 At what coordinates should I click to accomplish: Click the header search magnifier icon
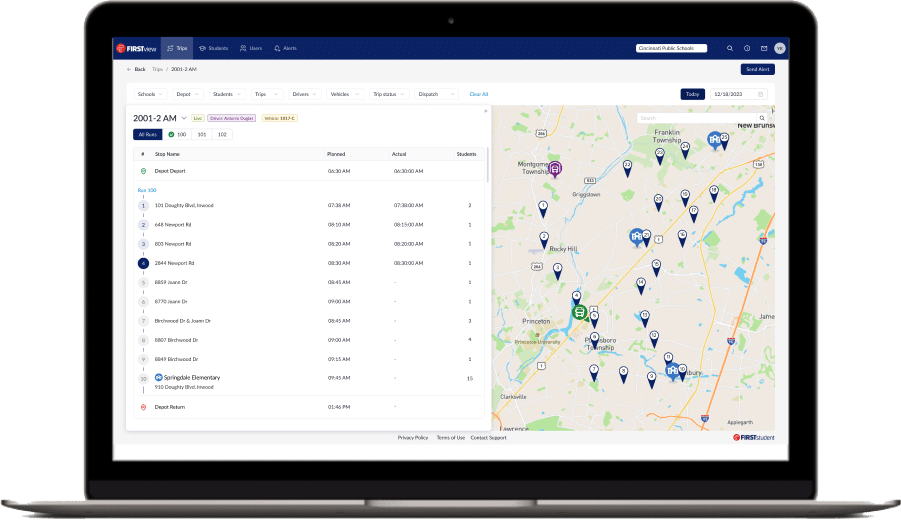click(730, 48)
